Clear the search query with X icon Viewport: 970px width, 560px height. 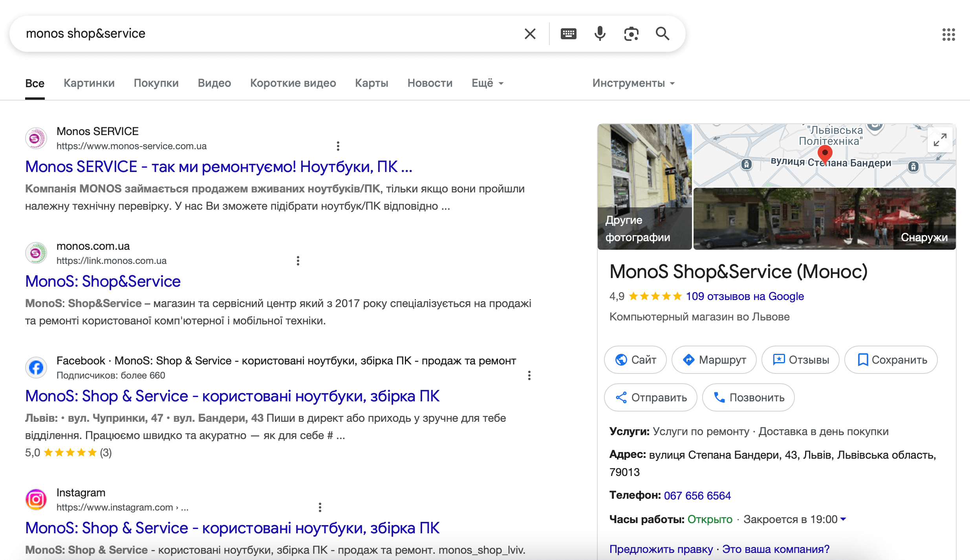tap(530, 34)
